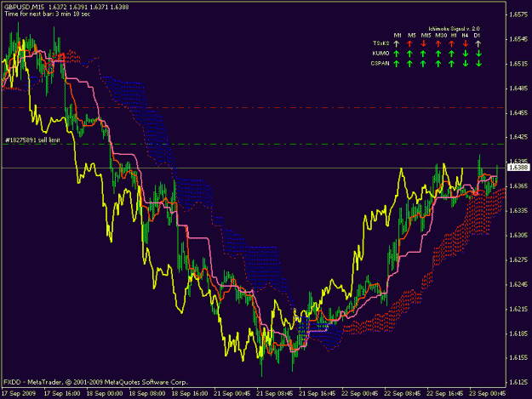Click the TSxKS H1 red up arrow
The height and width of the screenshot is (399, 532).
point(452,43)
